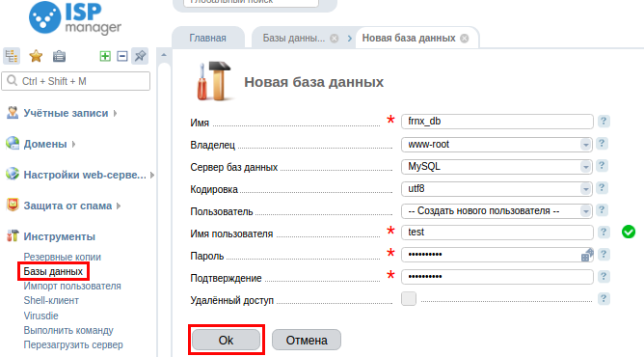This screenshot has height=357, width=644.
Task: Open Virusdie
Action: click(40, 316)
